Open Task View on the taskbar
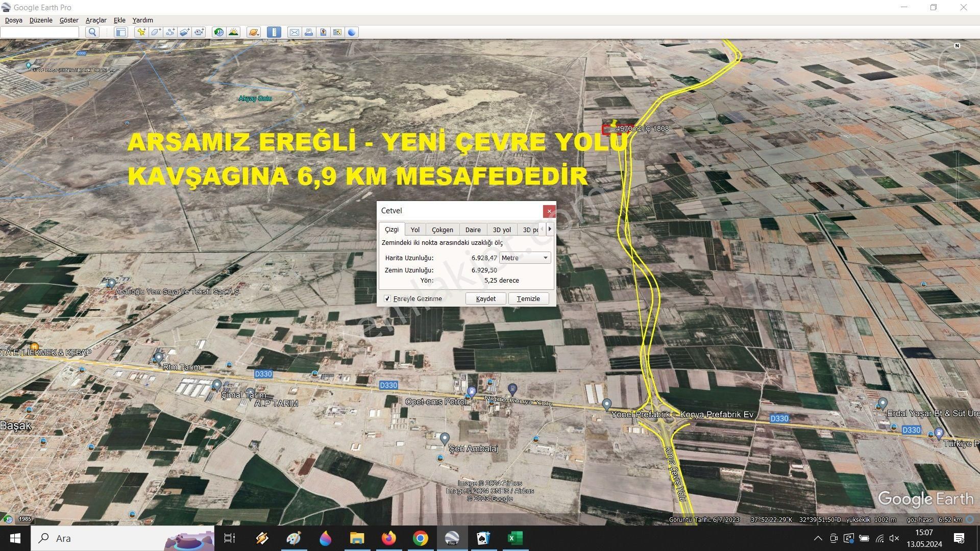 tap(230, 538)
